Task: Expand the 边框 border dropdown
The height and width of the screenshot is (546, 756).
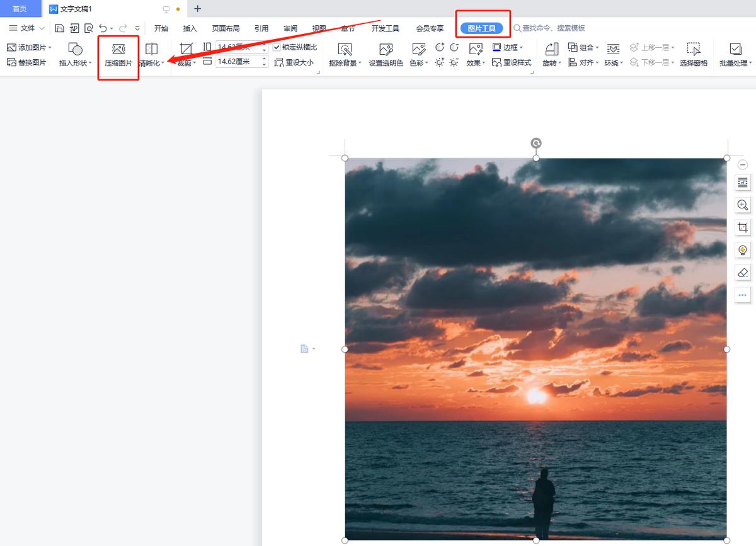Action: [521, 47]
